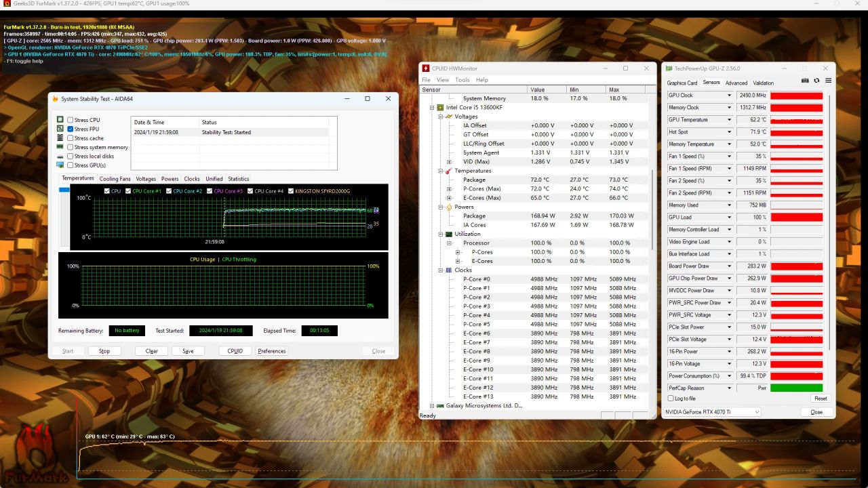Open the Advanced tab in GPU-Z
The height and width of the screenshot is (488, 868).
[x=736, y=83]
